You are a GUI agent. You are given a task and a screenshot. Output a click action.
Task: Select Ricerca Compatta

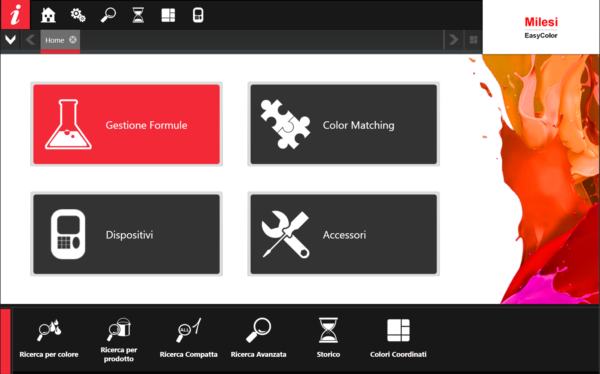point(188,339)
